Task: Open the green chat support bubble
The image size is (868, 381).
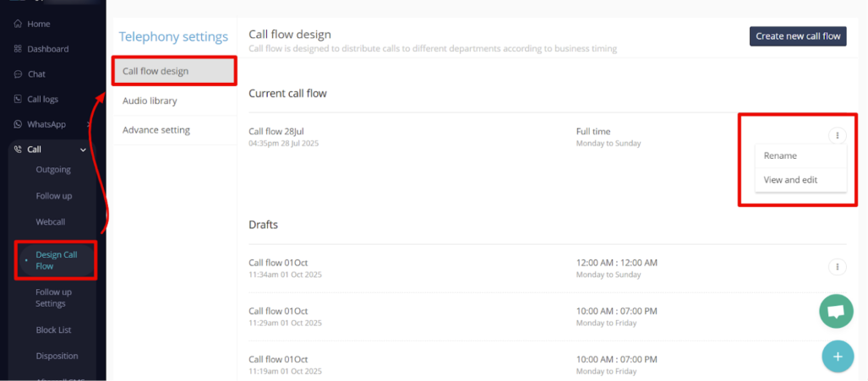Action: tap(836, 312)
